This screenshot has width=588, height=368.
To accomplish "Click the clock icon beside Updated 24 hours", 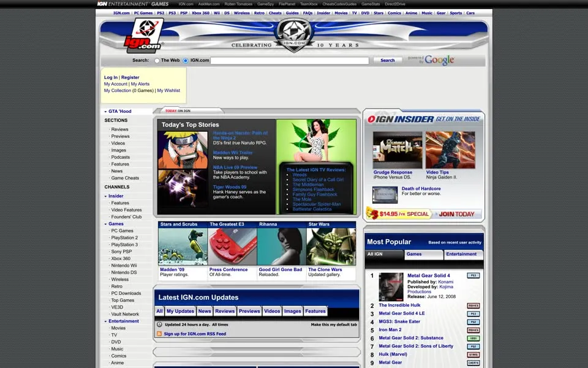I will pos(159,324).
